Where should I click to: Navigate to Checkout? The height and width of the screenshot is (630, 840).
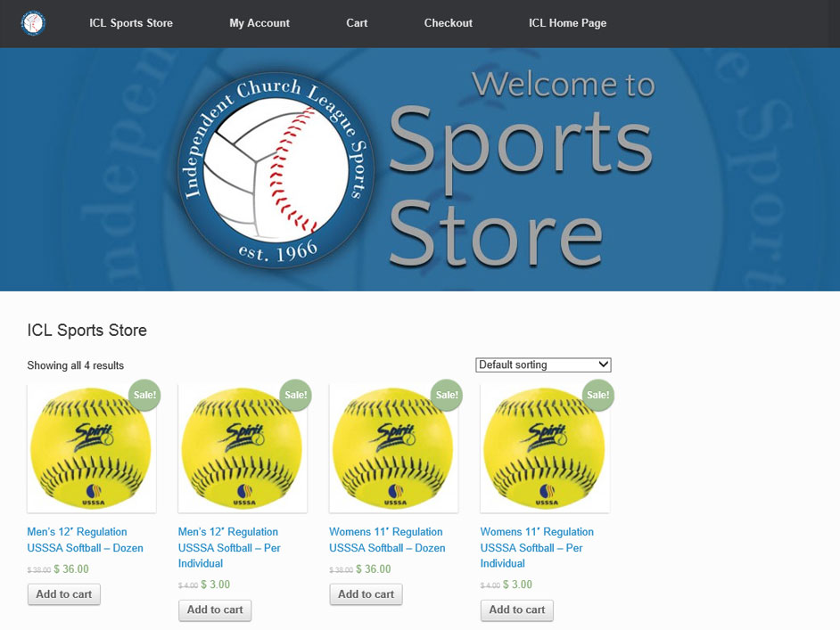click(x=449, y=23)
